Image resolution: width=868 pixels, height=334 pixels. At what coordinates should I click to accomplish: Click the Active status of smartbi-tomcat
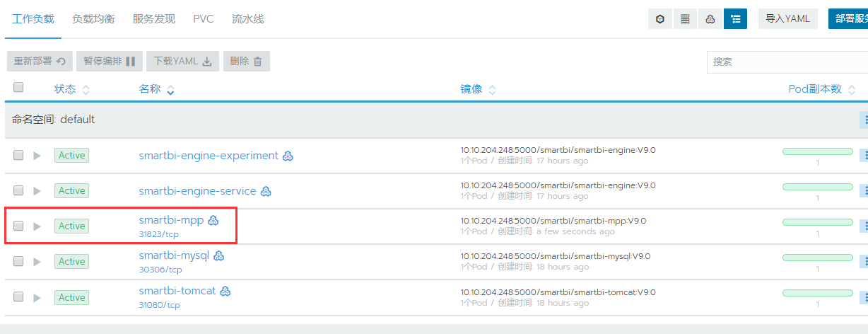[x=71, y=297]
